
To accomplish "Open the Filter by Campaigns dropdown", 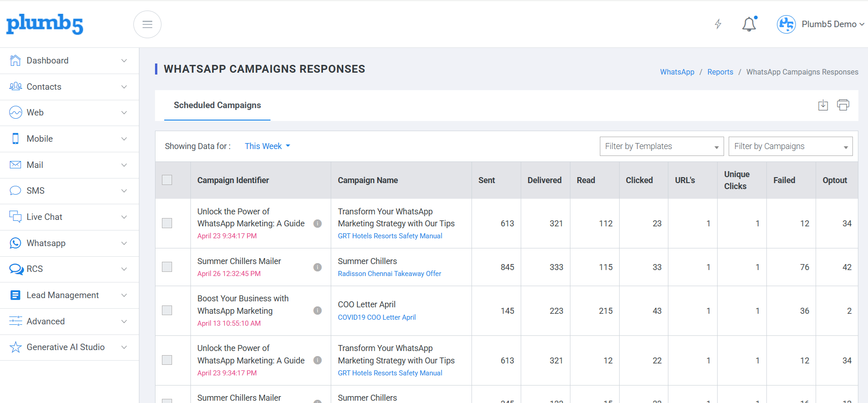I will pos(790,146).
